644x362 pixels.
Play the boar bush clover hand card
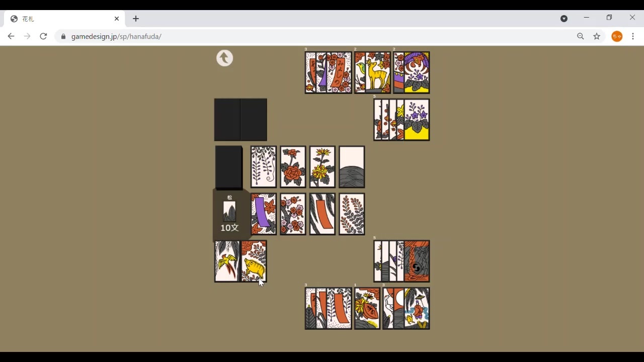(x=254, y=261)
